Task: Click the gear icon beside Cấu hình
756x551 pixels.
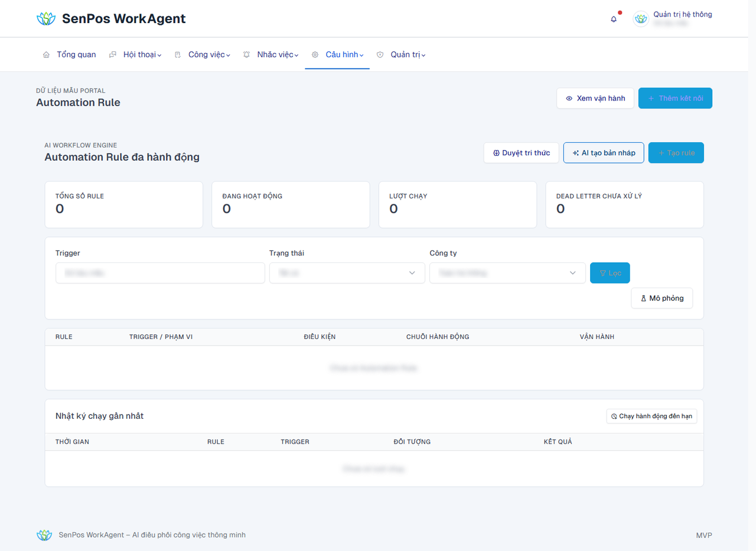Action: (315, 55)
